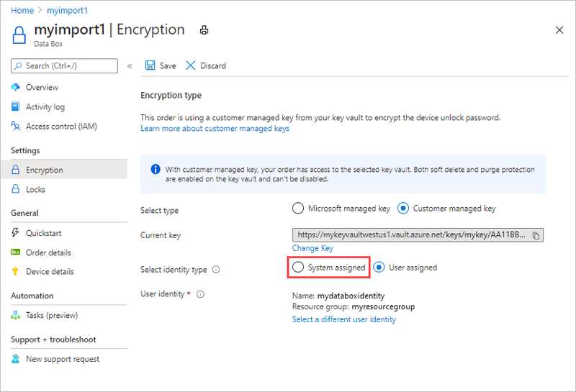Click the Quickstart lightning icon
Viewport: 576px width, 392px height.
[16, 233]
